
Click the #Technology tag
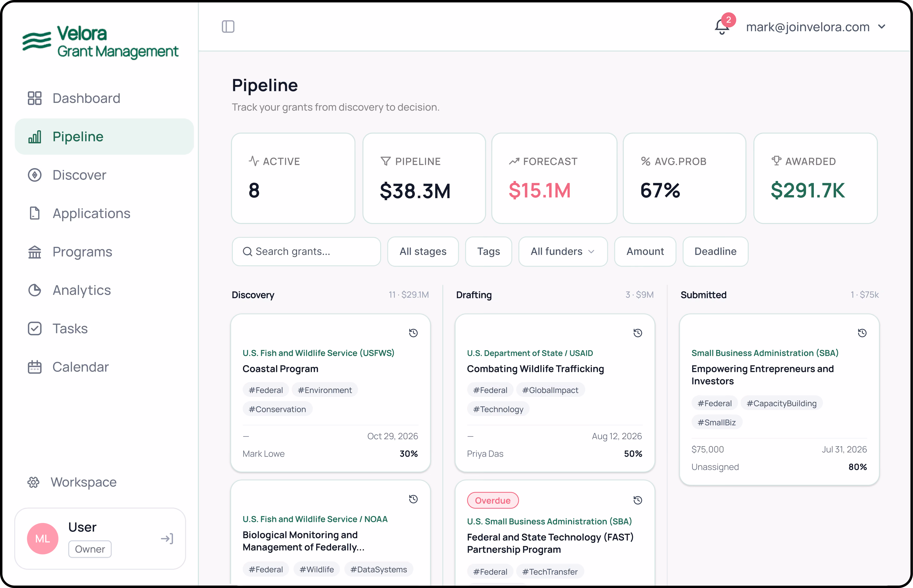[x=498, y=409]
